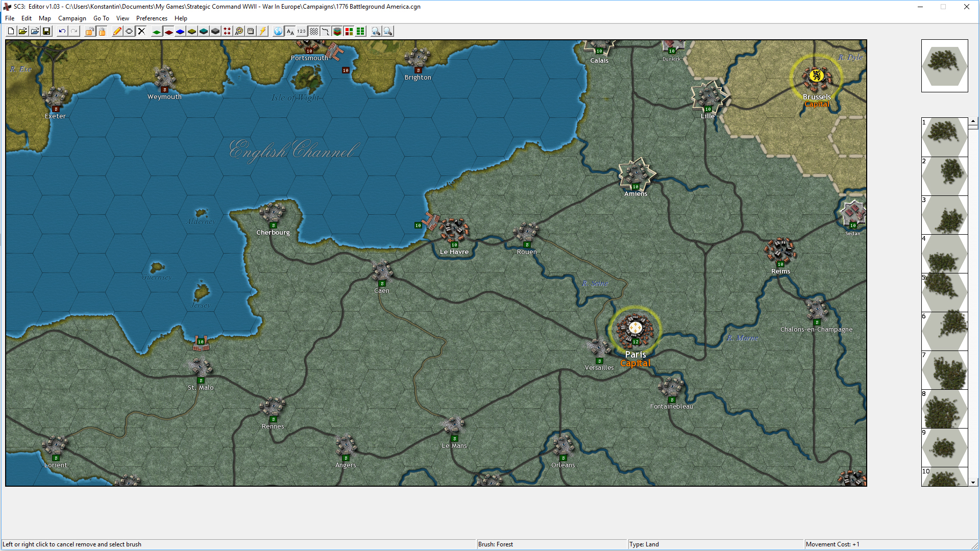Click the lightning bolt icon
Image resolution: width=980 pixels, height=551 pixels.
[263, 31]
